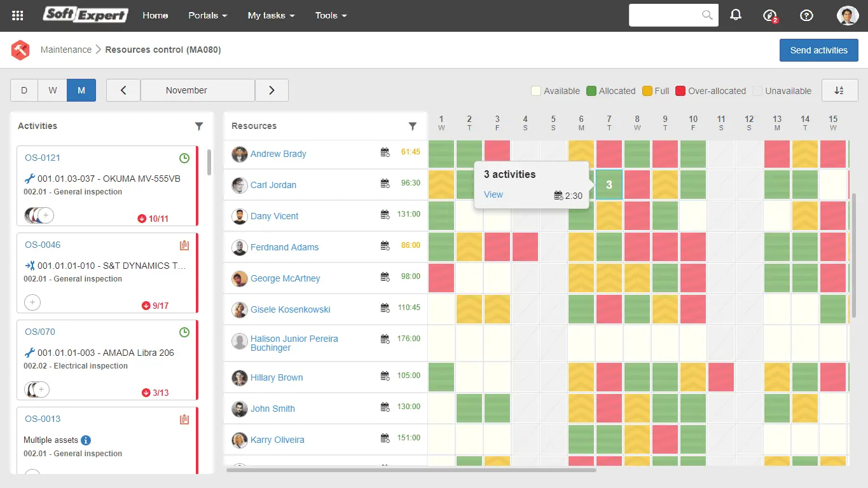868x488 pixels.
Task: Switch to Day view with D button
Action: [x=24, y=90]
